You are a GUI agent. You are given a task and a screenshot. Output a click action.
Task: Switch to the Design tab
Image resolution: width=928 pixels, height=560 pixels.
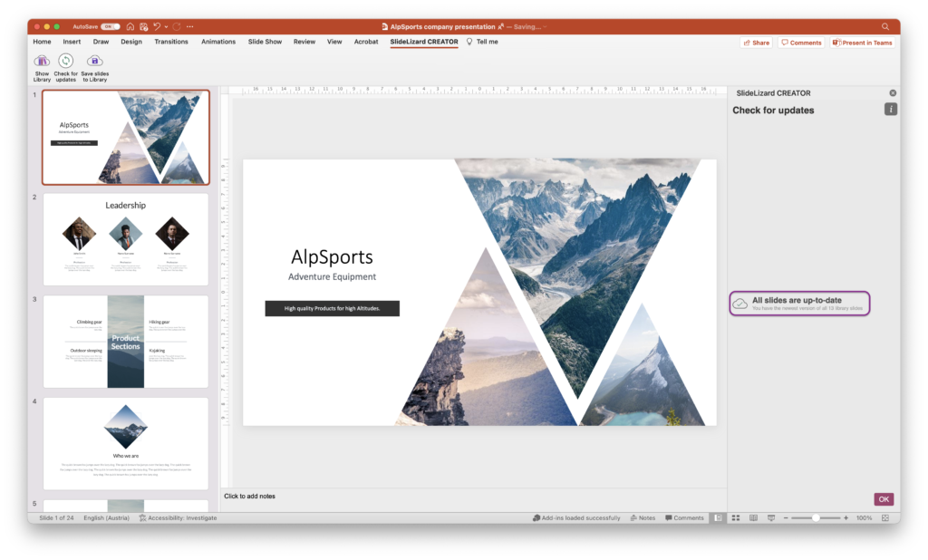click(x=131, y=42)
